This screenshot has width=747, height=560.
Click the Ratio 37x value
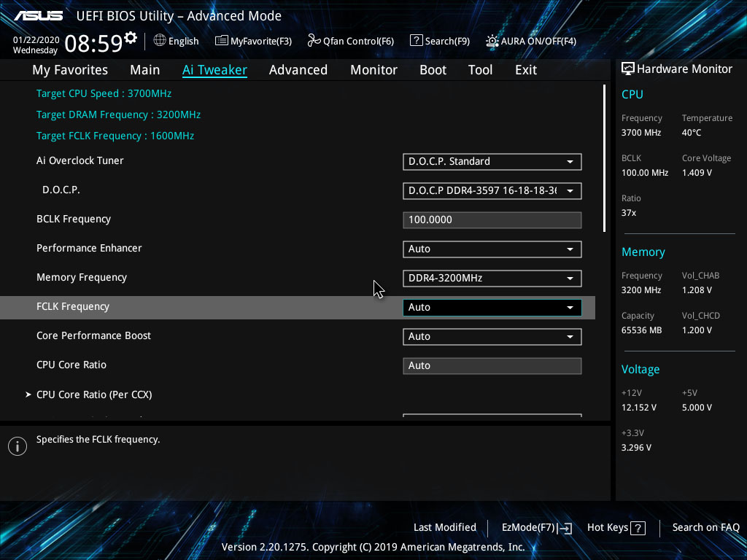click(x=628, y=213)
